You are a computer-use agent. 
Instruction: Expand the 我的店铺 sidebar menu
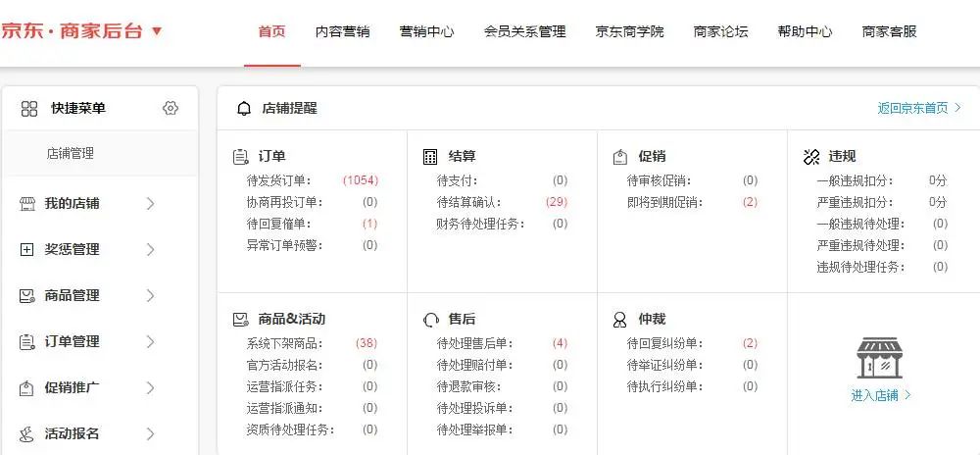[x=150, y=204]
